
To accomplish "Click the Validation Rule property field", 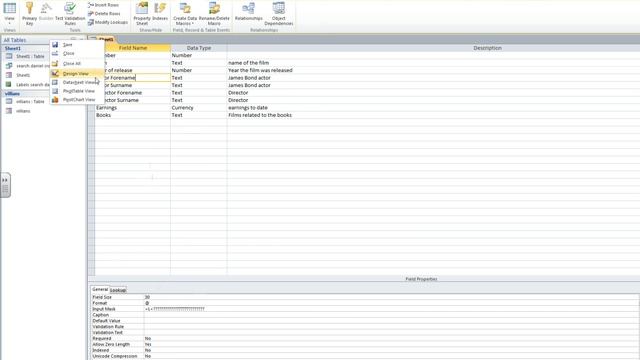I will click(x=391, y=327).
